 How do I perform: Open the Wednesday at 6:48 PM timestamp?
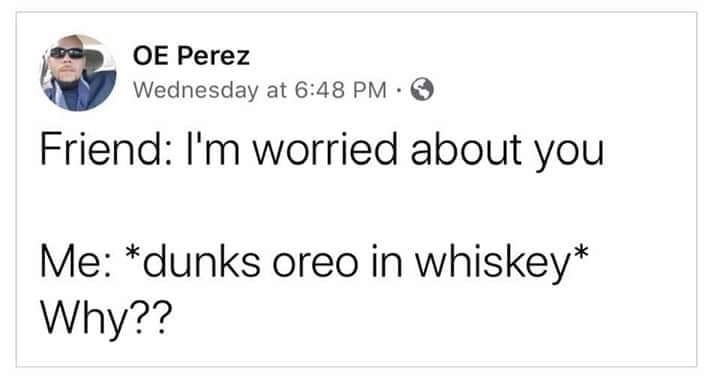tap(260, 90)
